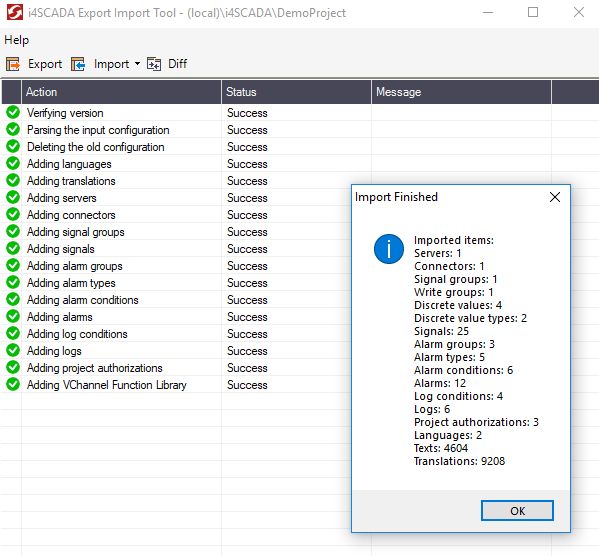Click green check icon for Deleting the old configuration

coord(13,146)
